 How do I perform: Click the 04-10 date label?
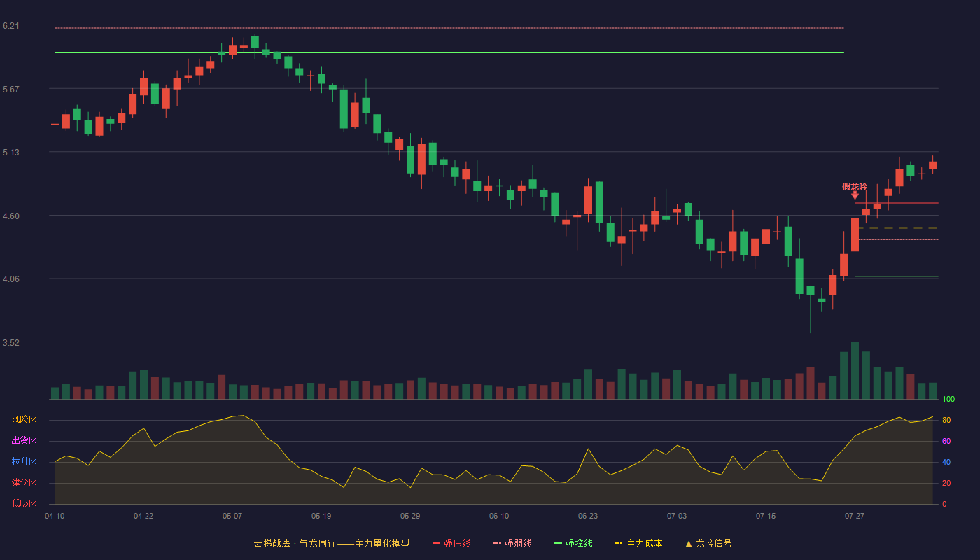[55, 516]
